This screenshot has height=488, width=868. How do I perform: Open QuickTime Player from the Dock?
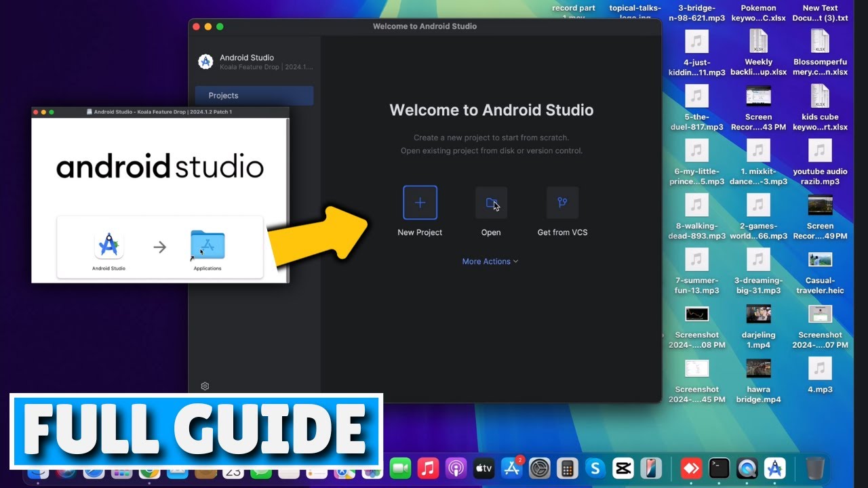pyautogui.click(x=747, y=468)
